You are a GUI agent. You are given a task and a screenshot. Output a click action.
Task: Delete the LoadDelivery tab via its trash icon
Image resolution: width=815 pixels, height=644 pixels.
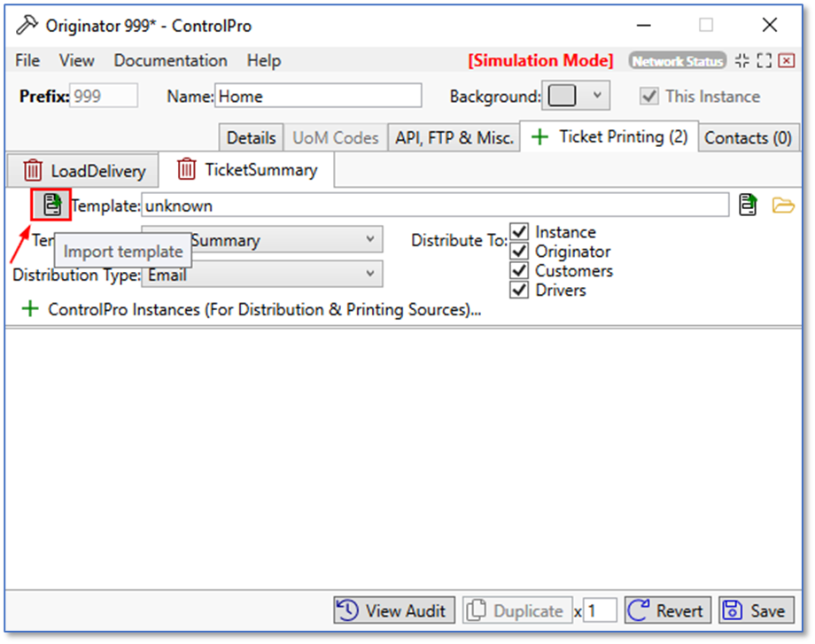[33, 170]
